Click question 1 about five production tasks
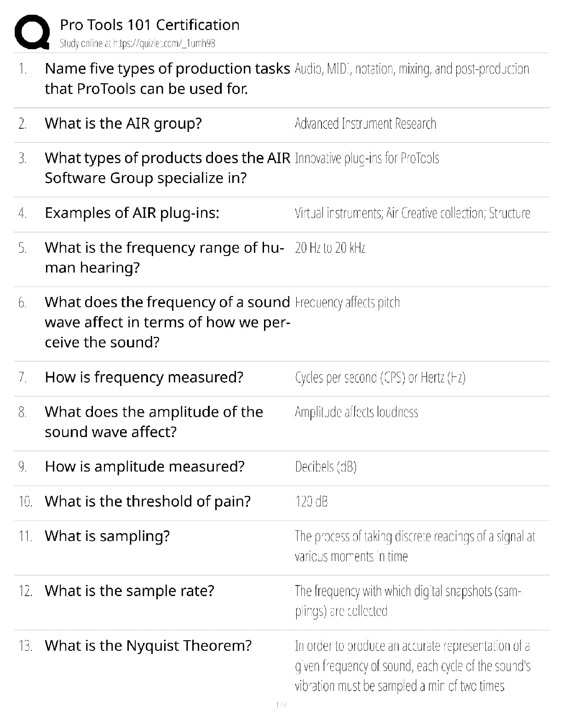The width and height of the screenshot is (563, 728). (167, 79)
